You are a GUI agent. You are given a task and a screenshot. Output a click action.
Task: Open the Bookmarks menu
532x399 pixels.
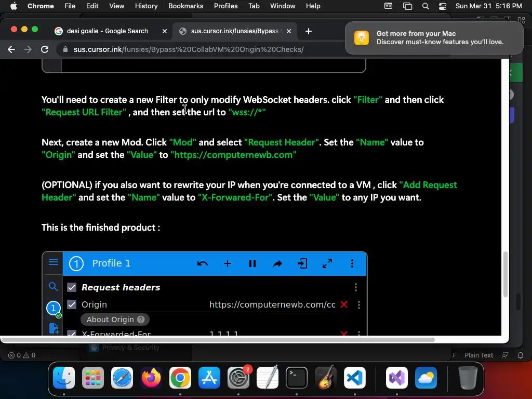[x=185, y=6]
